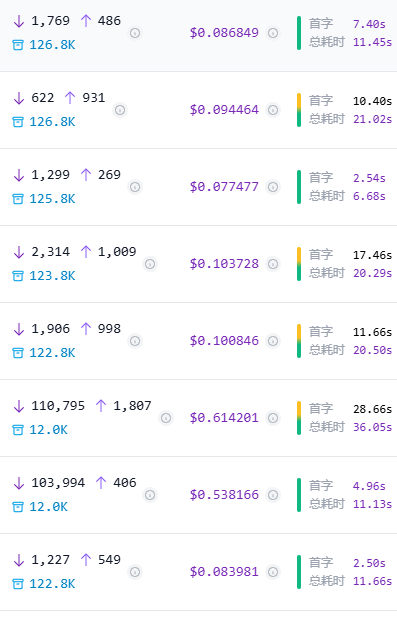This screenshot has width=397, height=624.
Task: Click the $0.538166 cost amount
Action: (x=224, y=495)
